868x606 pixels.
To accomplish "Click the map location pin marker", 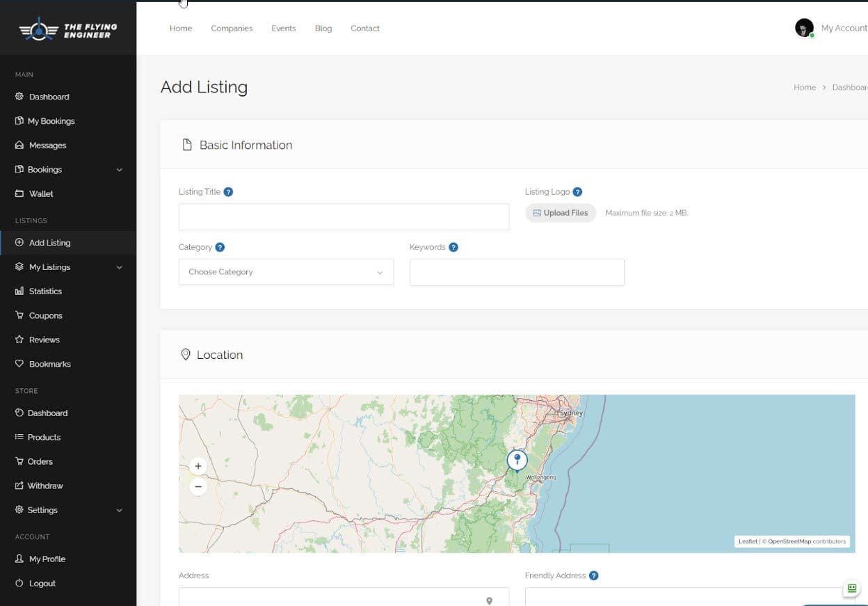I will pyautogui.click(x=517, y=460).
